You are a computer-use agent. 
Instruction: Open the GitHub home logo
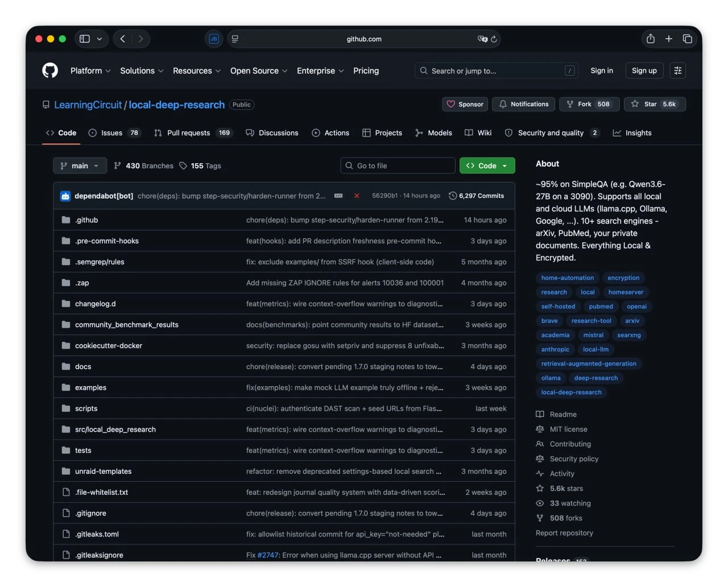coord(50,71)
